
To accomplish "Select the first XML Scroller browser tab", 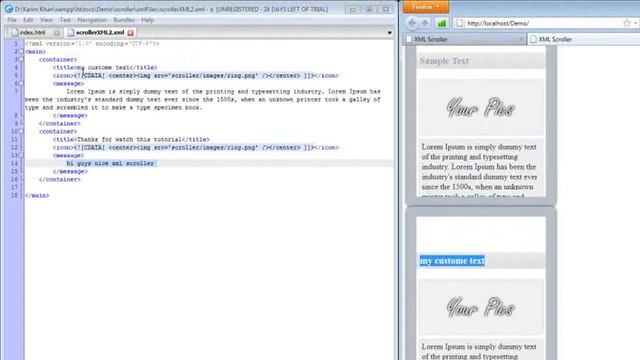I will [465, 39].
